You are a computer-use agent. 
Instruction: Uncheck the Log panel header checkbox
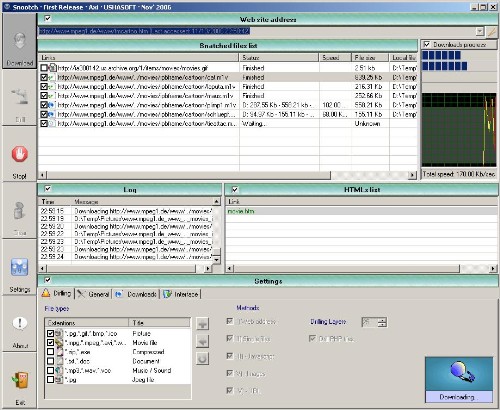pyautogui.click(x=47, y=189)
